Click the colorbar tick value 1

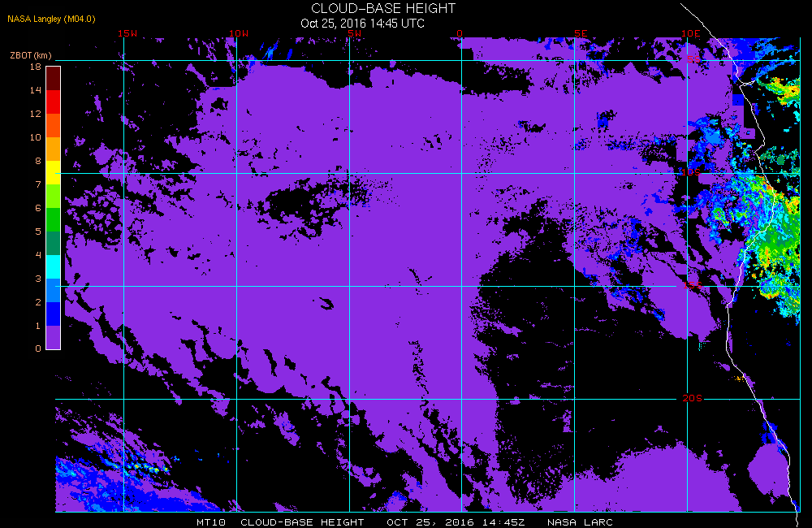(38, 326)
